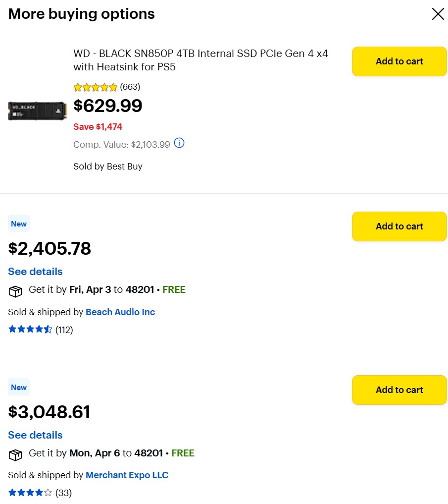This screenshot has width=448, height=504.
Task: Open the Beach Audio Inc seller page
Action: click(x=120, y=312)
